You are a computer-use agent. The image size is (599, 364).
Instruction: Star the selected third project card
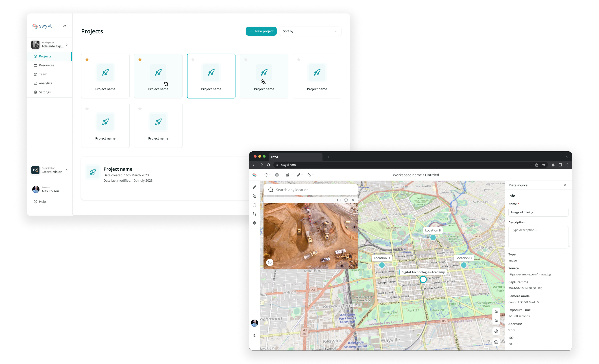tap(193, 60)
